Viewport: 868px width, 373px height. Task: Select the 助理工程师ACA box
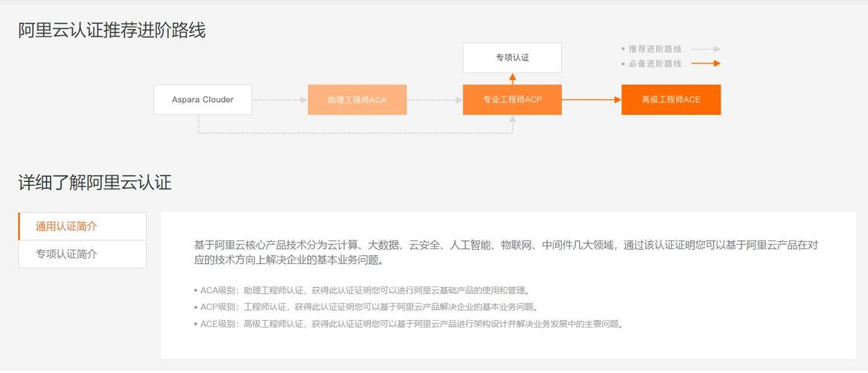pos(357,100)
